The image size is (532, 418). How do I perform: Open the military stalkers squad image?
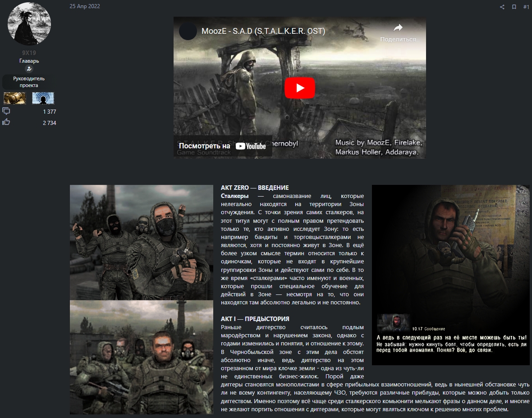point(142,357)
